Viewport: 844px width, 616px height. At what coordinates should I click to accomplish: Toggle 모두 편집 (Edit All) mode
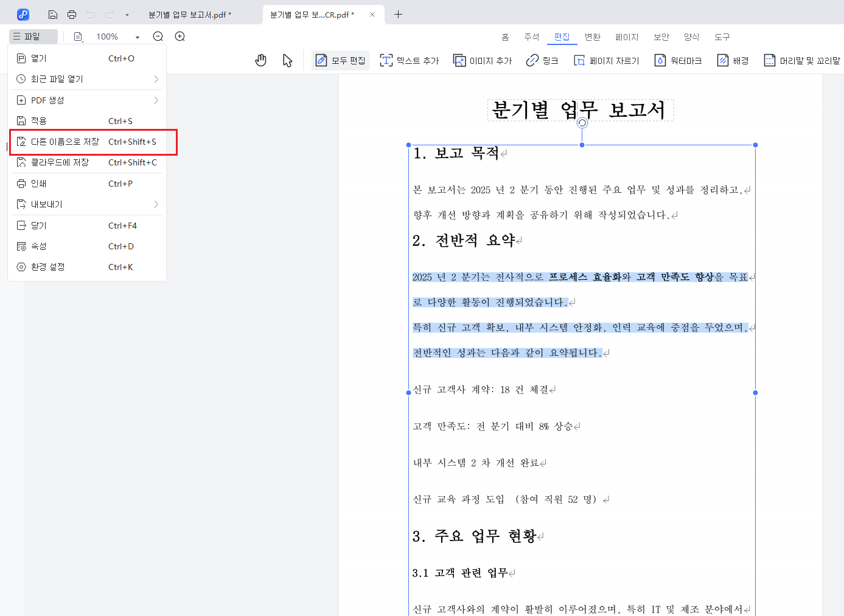(340, 60)
